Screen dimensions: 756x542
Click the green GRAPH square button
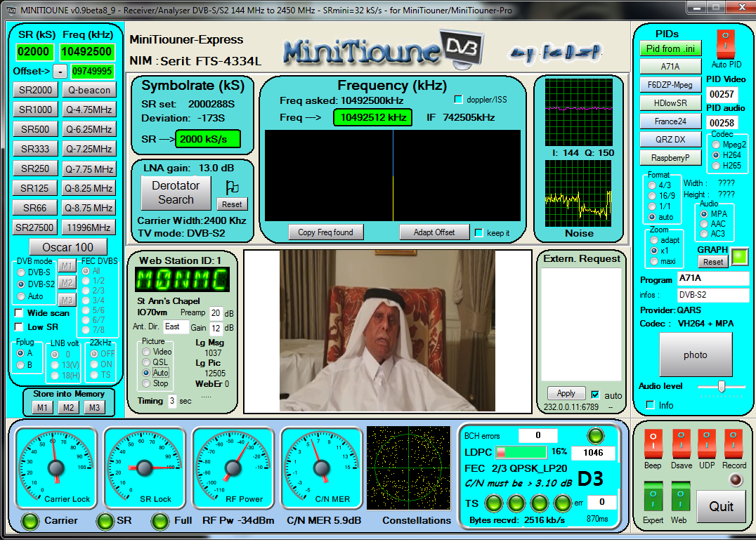[x=739, y=256]
